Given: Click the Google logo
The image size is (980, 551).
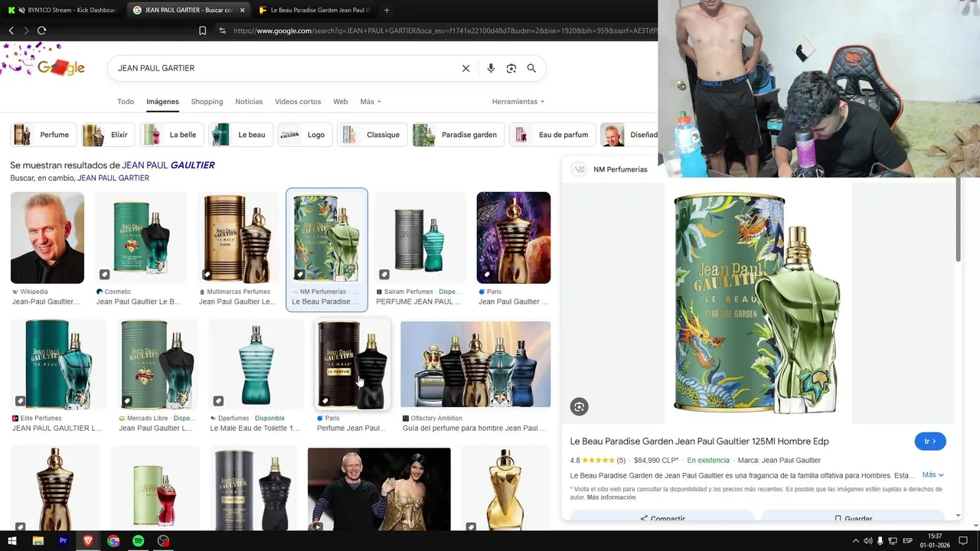Looking at the screenshot, I should (60, 67).
